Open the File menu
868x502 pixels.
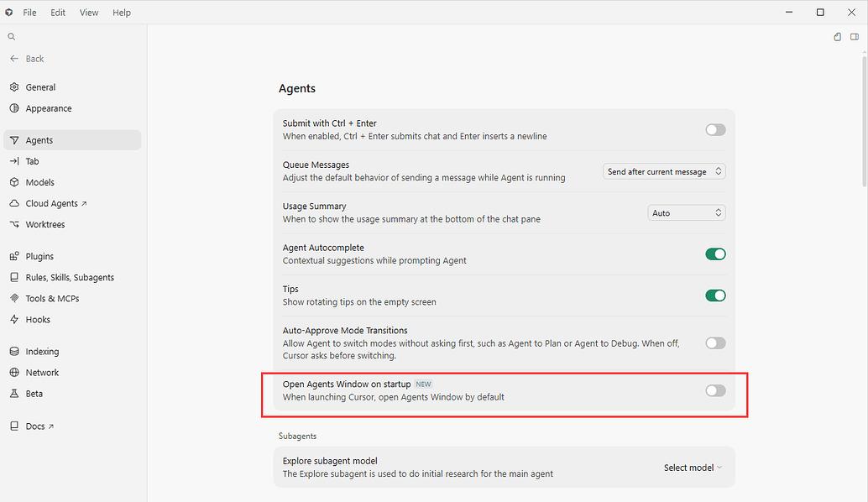pos(29,13)
